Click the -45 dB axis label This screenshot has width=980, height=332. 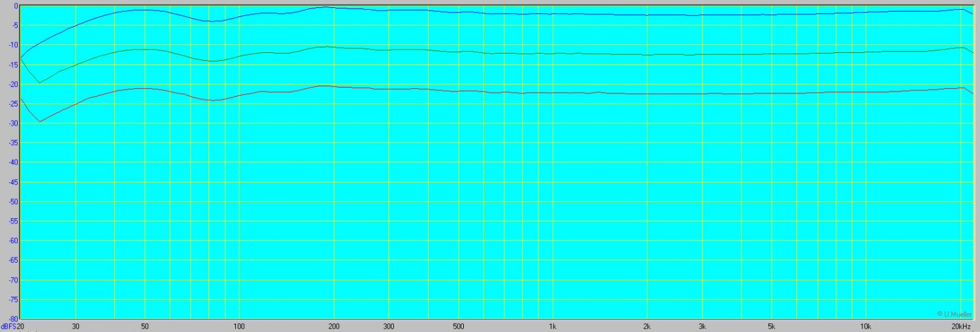point(12,182)
